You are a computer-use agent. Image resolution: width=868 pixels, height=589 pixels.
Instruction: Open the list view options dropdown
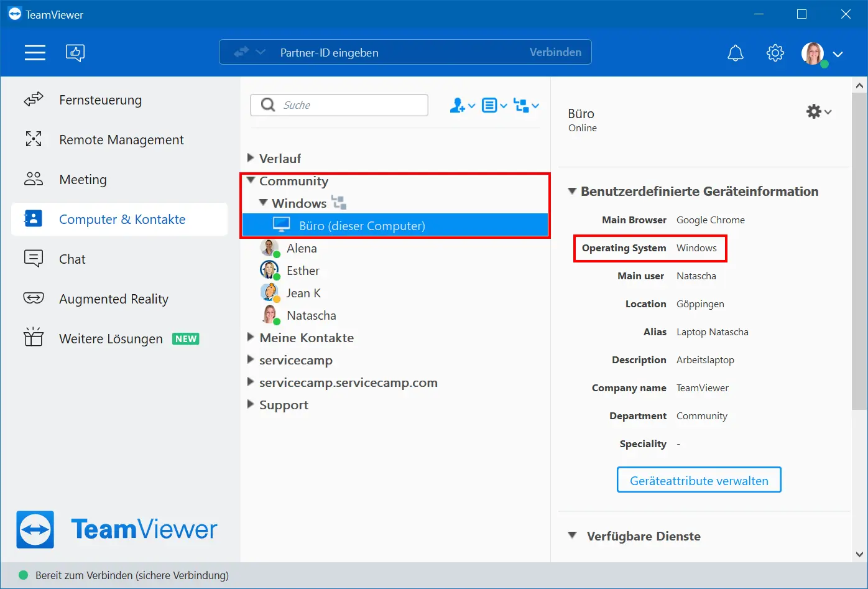495,105
